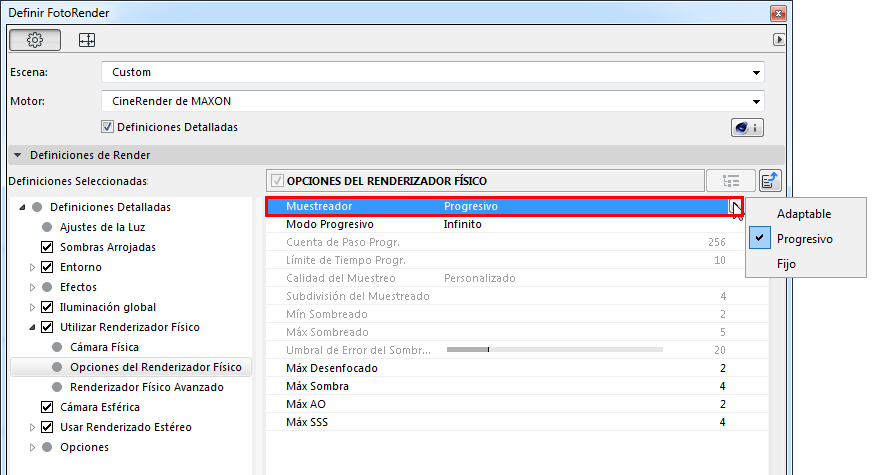Select Cámara Física tree item
Image resolution: width=878 pixels, height=475 pixels.
(x=104, y=347)
